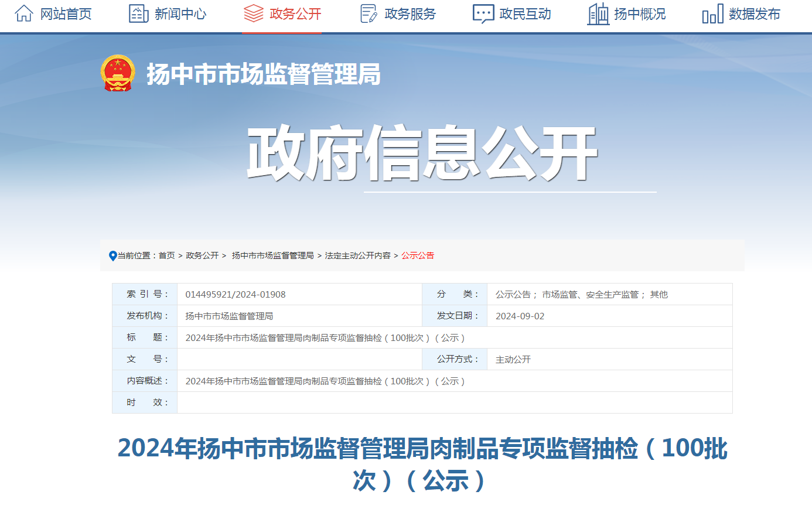Click the 首页 breadcrumb link
The image size is (812, 505).
tap(166, 255)
